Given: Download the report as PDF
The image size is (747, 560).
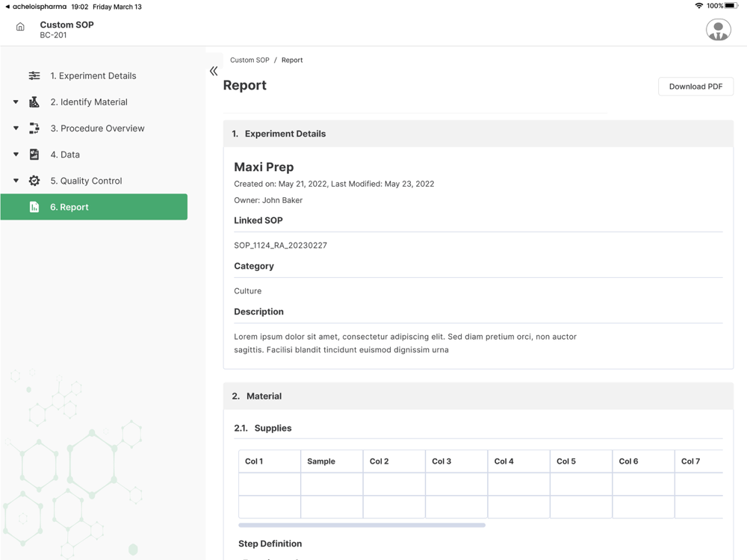Looking at the screenshot, I should click(x=695, y=87).
